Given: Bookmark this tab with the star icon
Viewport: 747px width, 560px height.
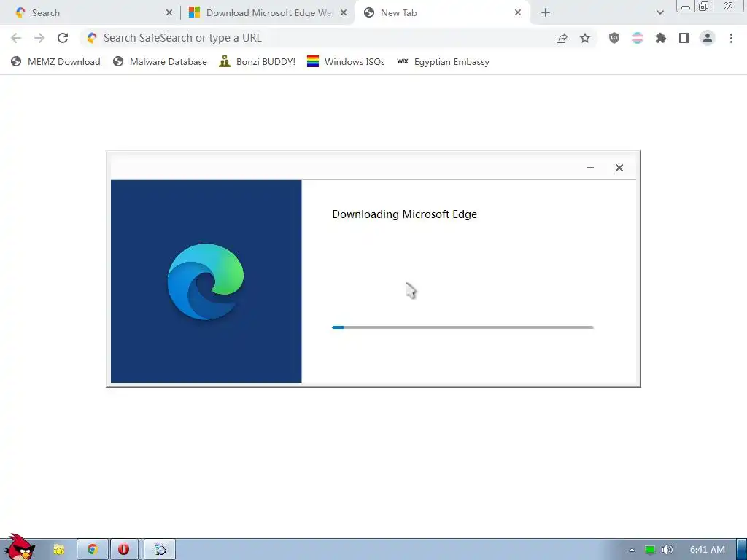Looking at the screenshot, I should 585,38.
